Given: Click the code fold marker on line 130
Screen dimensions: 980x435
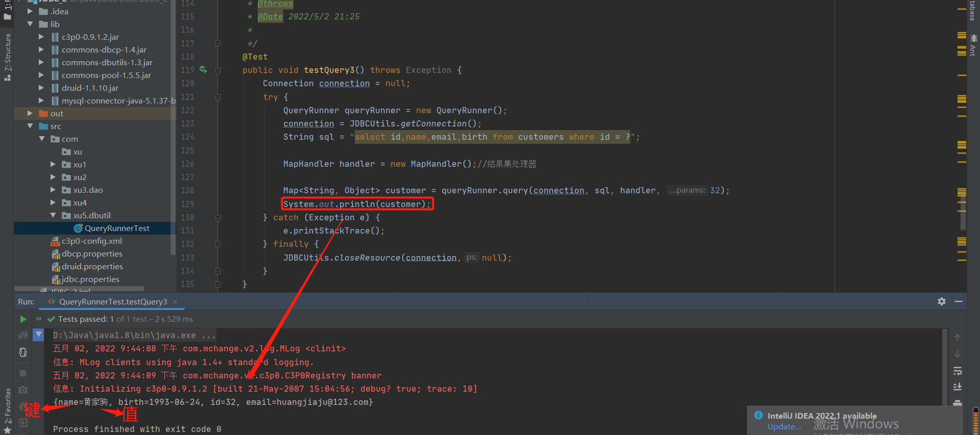Looking at the screenshot, I should point(218,217).
